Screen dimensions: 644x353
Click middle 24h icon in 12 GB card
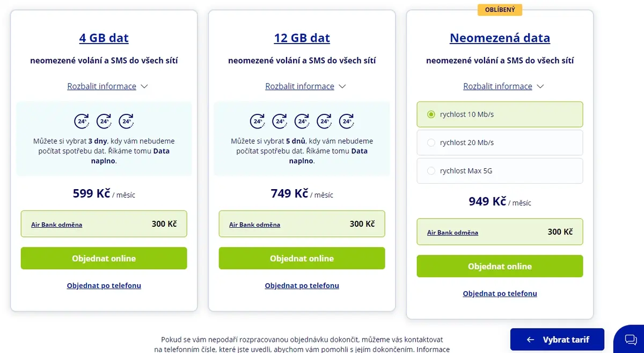pos(302,121)
